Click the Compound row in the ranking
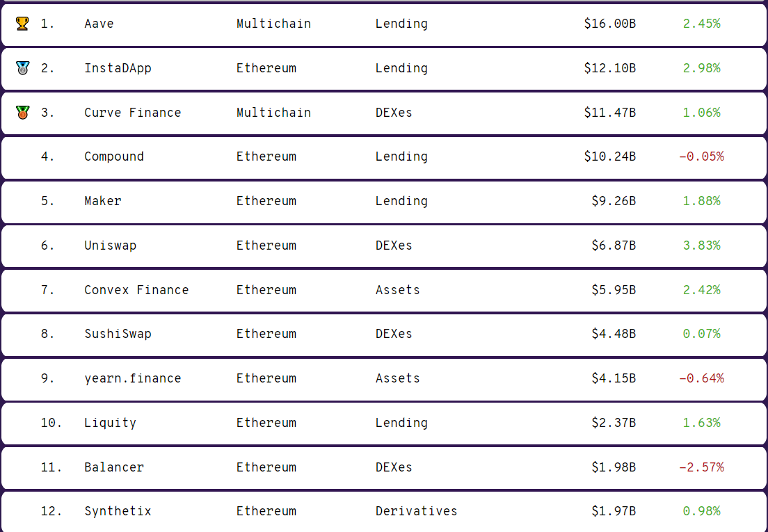768x532 pixels. 384,158
